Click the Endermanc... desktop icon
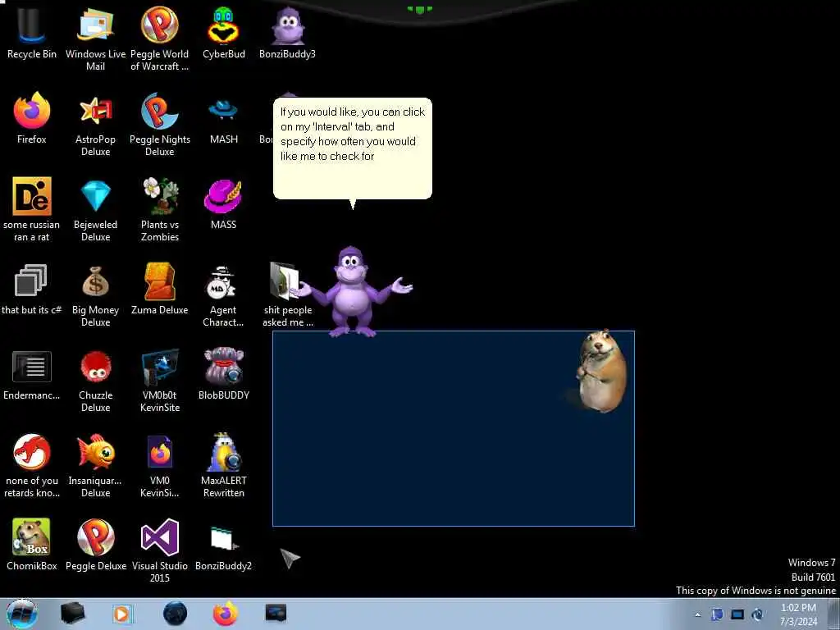The height and width of the screenshot is (630, 840). click(x=32, y=375)
